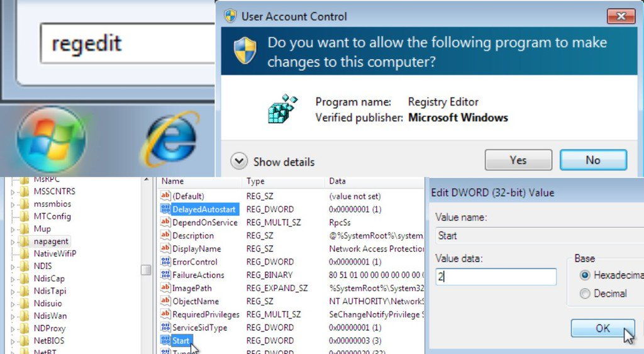Click the Network Access Protection data cell
The height and width of the screenshot is (354, 644).
tap(377, 248)
